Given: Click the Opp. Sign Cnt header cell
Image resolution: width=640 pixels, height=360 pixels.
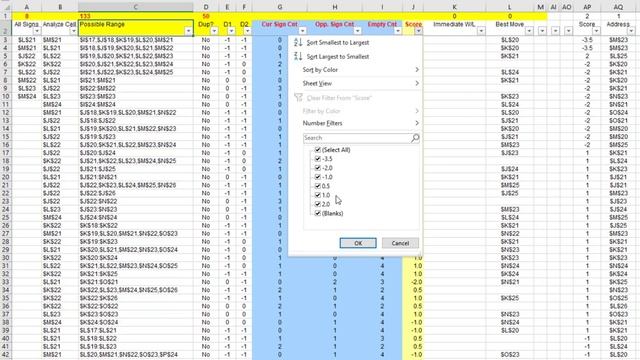Looking at the screenshot, I should [335, 28].
